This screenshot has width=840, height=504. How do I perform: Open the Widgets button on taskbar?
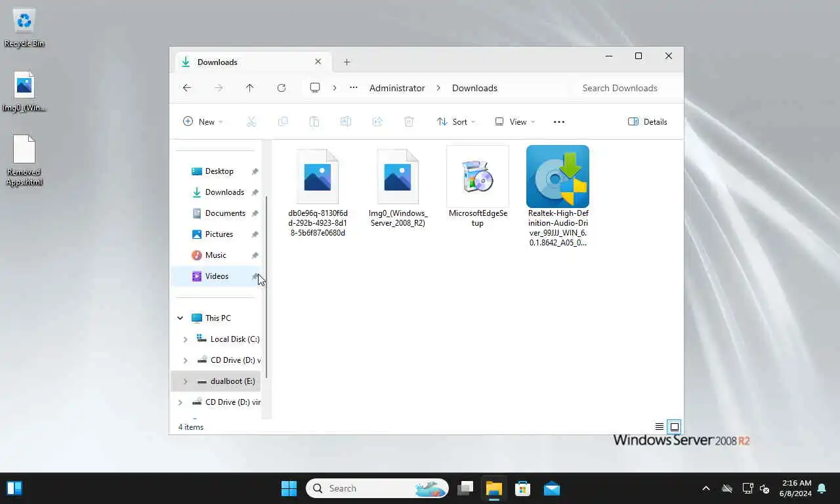click(14, 488)
